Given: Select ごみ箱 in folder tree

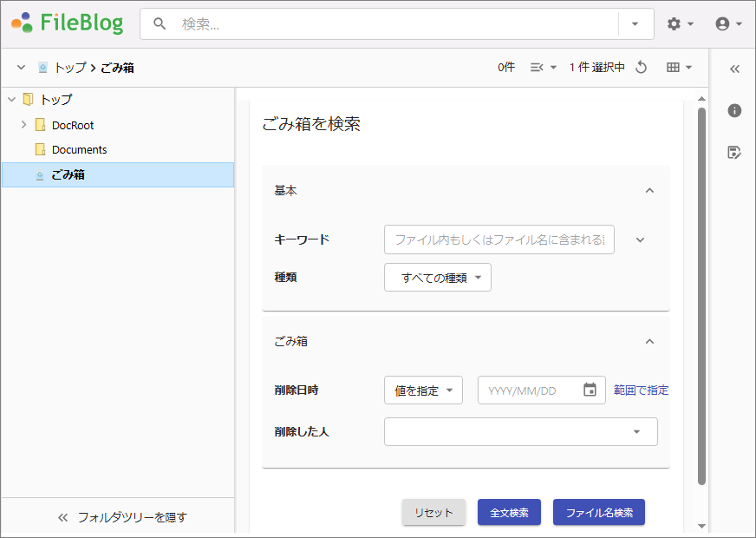Looking at the screenshot, I should coord(118,174).
